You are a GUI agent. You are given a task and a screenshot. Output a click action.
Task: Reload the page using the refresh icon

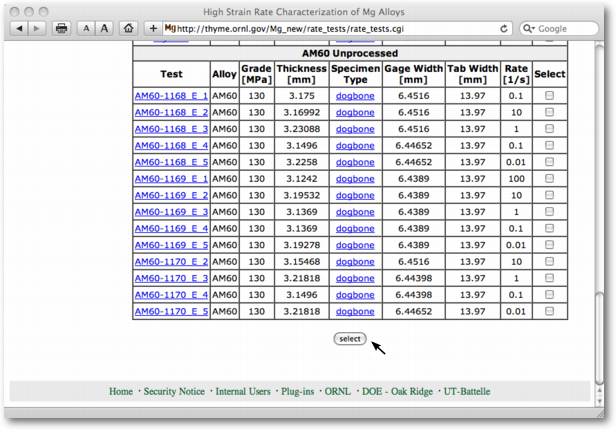click(x=504, y=29)
